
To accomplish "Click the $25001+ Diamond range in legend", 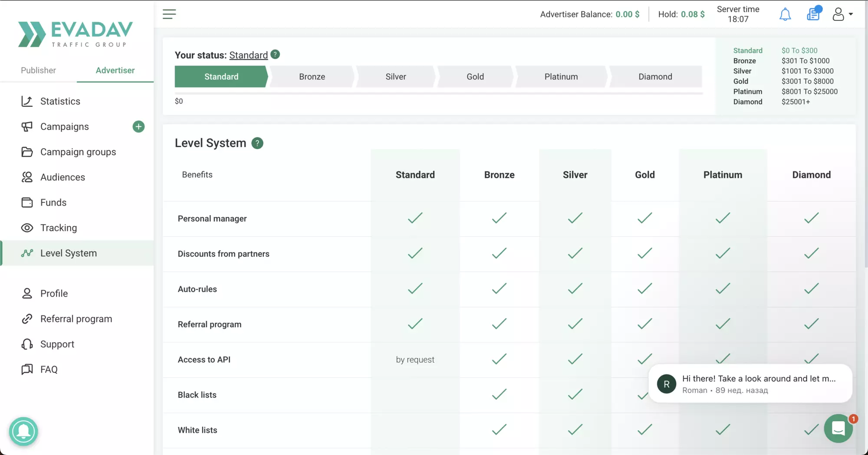I will click(796, 102).
